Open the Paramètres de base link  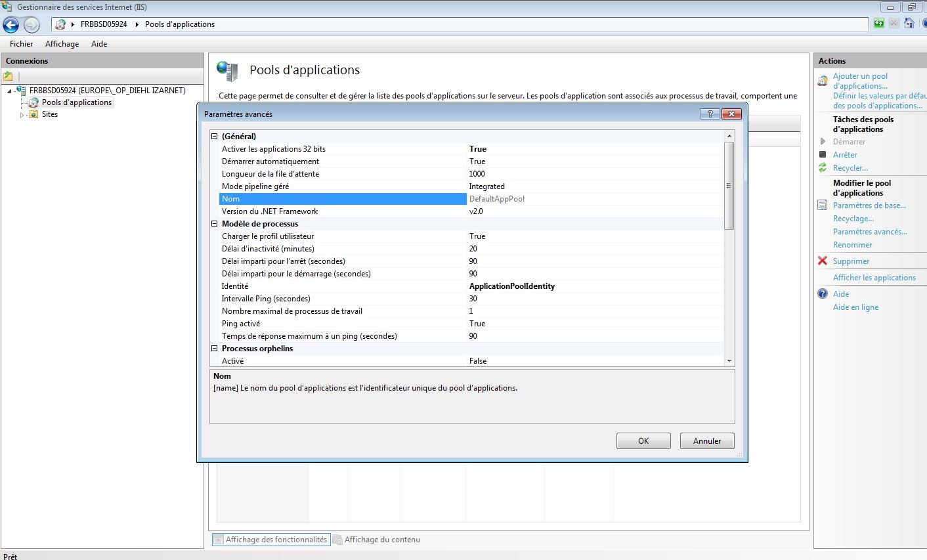[869, 205]
